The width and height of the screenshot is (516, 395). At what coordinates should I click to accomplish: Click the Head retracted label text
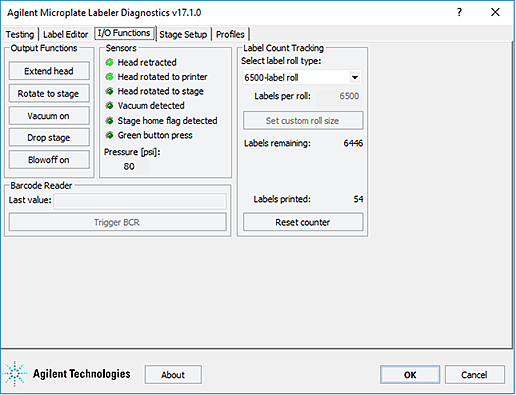tap(147, 62)
